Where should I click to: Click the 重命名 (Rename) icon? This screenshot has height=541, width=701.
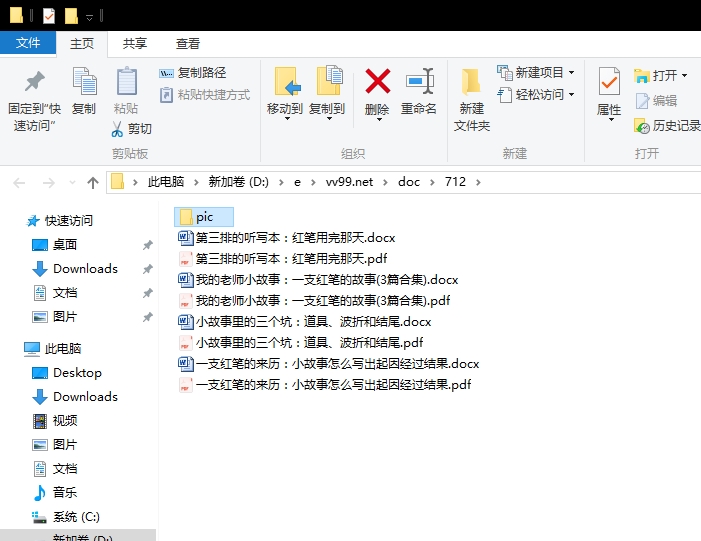pyautogui.click(x=419, y=81)
